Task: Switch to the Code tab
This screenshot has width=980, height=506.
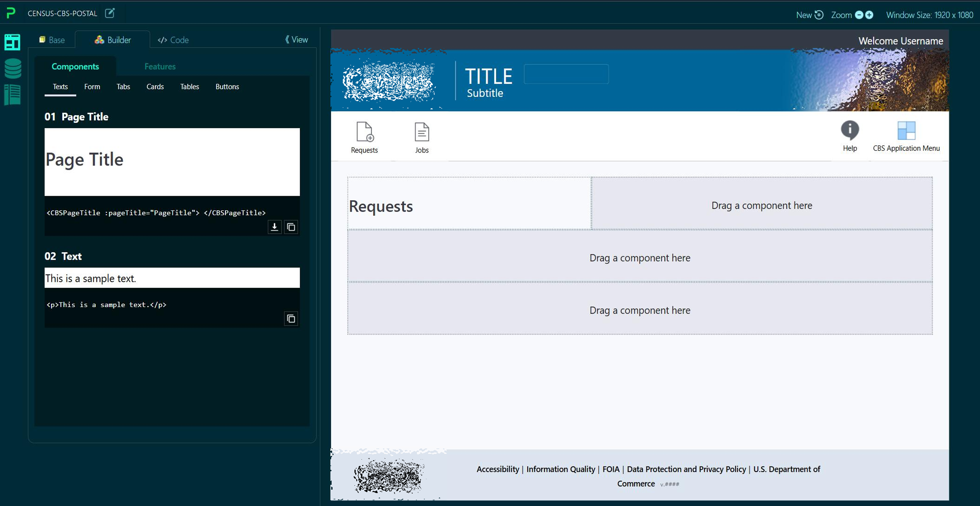Action: coord(173,40)
